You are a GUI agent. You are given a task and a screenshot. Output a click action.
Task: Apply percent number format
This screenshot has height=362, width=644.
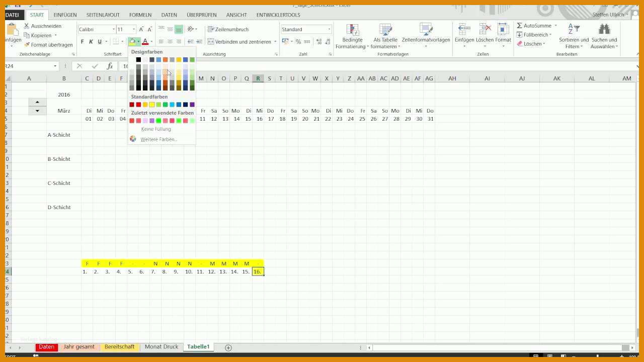pos(298,42)
